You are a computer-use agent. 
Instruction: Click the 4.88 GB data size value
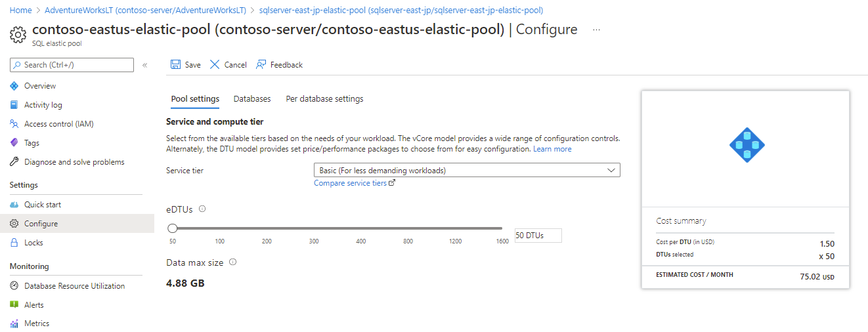pyautogui.click(x=185, y=283)
